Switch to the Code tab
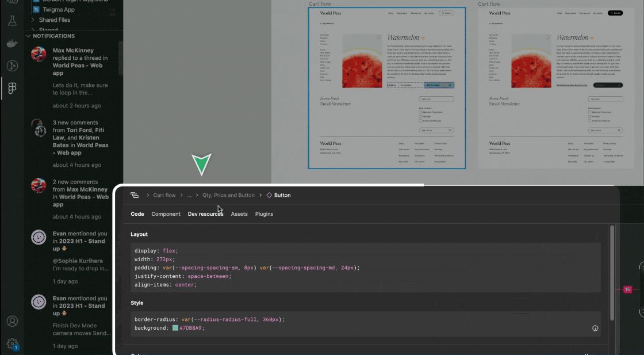The height and width of the screenshot is (355, 644). tap(137, 214)
